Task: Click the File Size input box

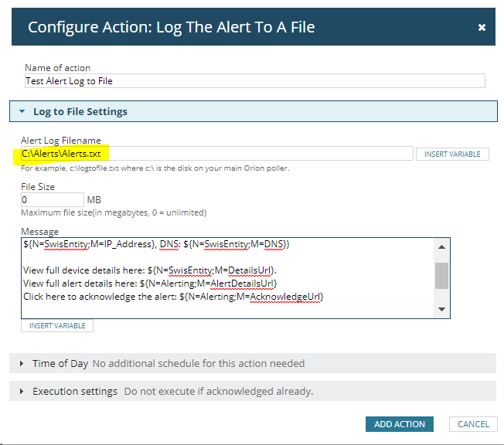Action: click(53, 200)
